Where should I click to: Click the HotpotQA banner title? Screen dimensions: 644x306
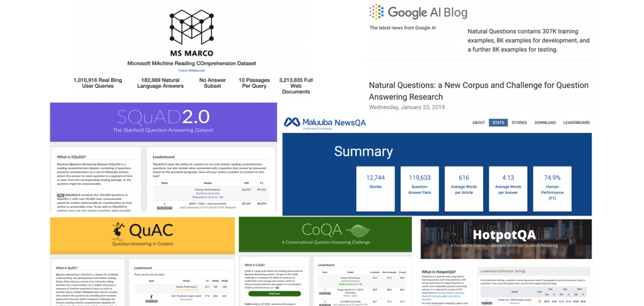(x=504, y=235)
